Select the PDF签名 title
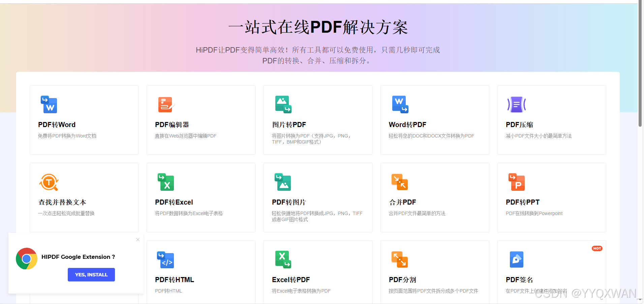 [519, 280]
